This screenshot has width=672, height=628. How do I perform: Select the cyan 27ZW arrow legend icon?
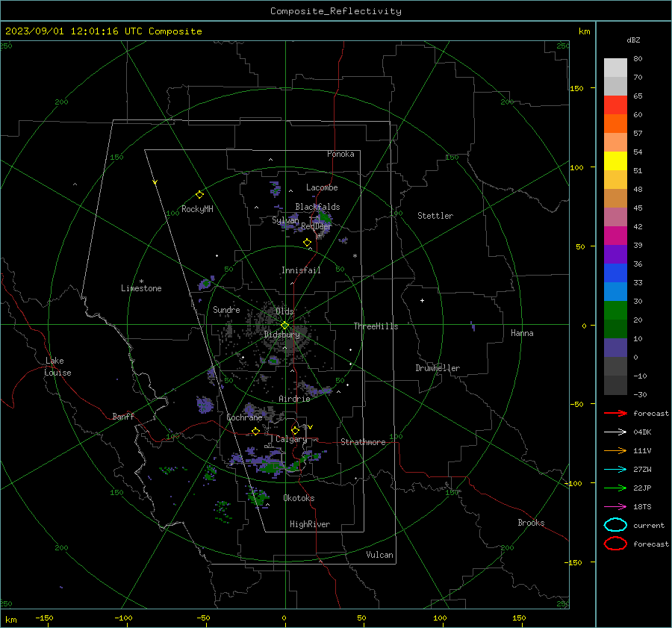coord(615,470)
